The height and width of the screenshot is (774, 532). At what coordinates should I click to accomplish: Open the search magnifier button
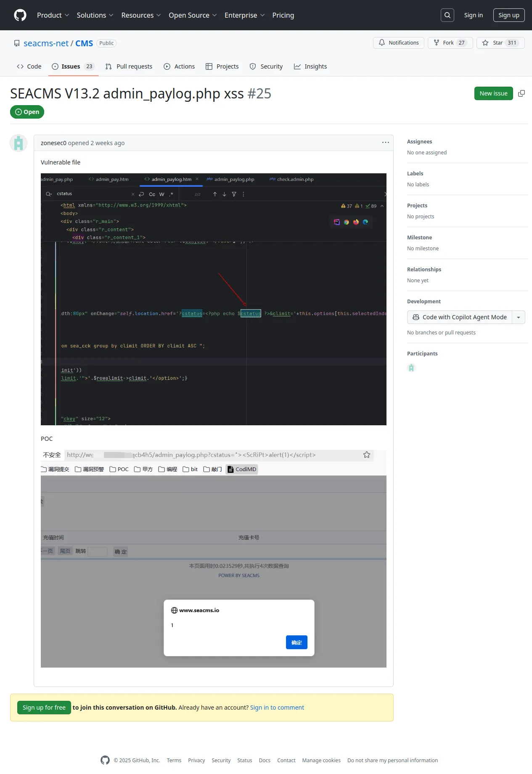click(447, 15)
